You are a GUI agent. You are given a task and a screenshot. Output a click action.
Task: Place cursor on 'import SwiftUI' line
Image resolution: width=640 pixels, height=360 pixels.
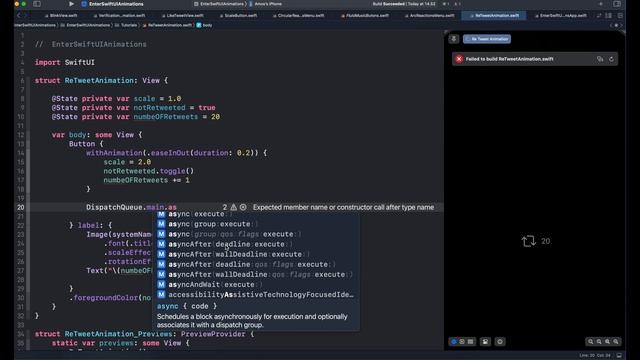click(64, 62)
